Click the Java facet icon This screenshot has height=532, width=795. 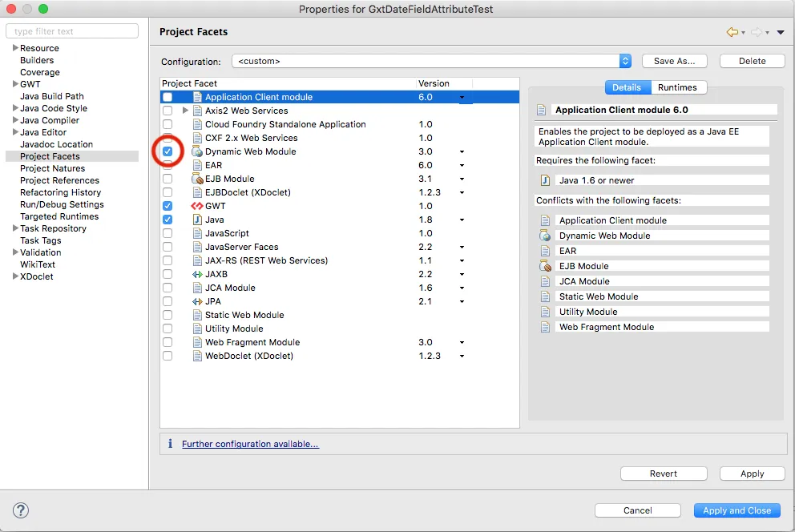point(197,220)
